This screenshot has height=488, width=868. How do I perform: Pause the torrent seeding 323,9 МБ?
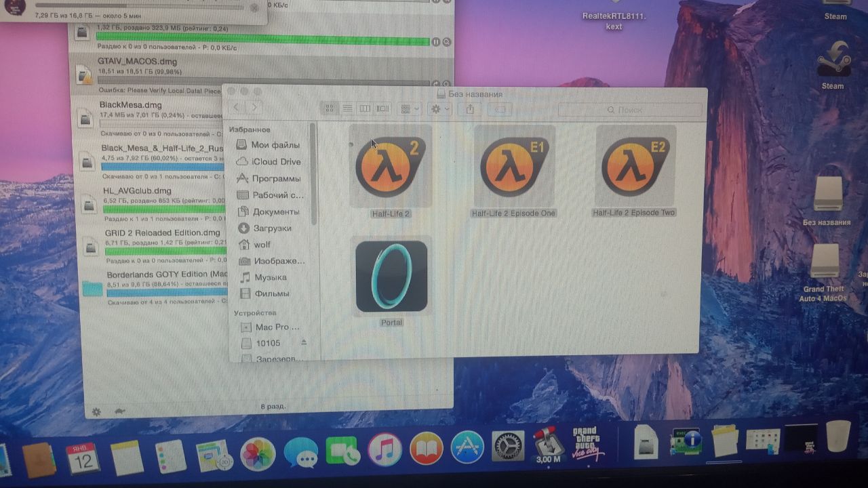(x=435, y=41)
